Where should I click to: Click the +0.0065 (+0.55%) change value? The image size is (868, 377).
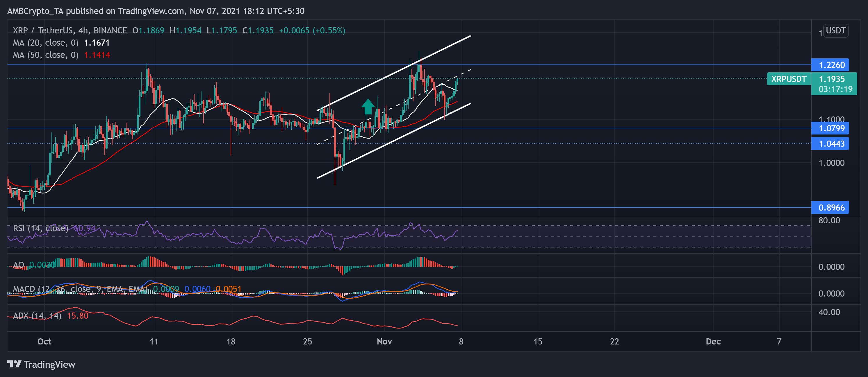[x=312, y=30]
